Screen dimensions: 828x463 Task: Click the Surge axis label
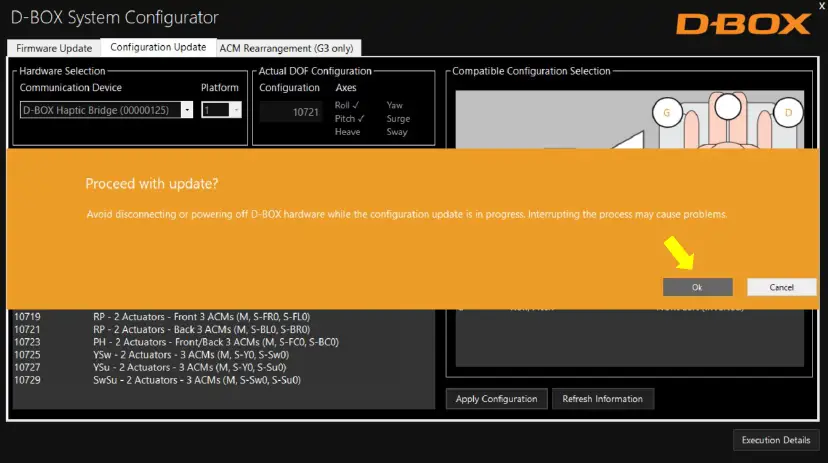[x=398, y=119]
